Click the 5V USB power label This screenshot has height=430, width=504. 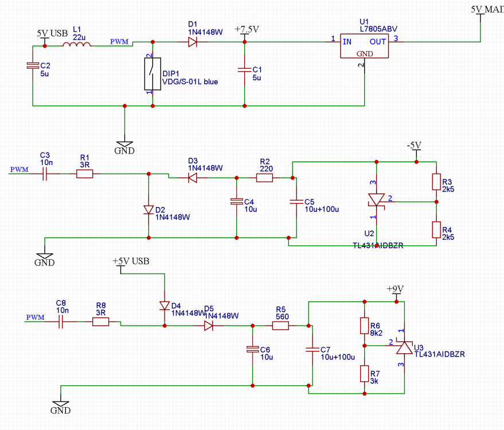[52, 33]
